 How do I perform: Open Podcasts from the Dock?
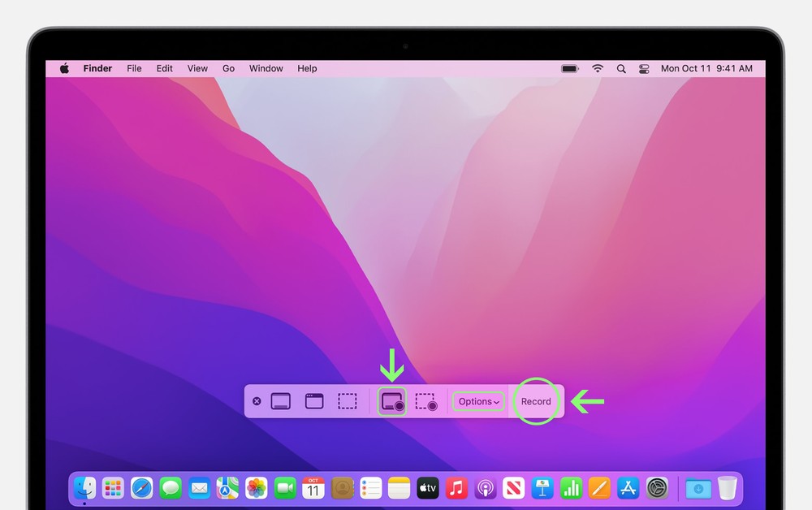point(486,488)
